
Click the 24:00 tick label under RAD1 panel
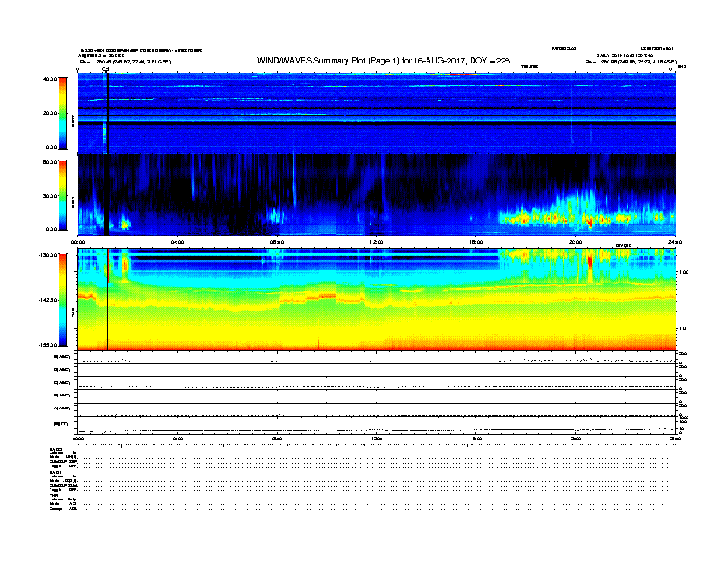(x=675, y=242)
